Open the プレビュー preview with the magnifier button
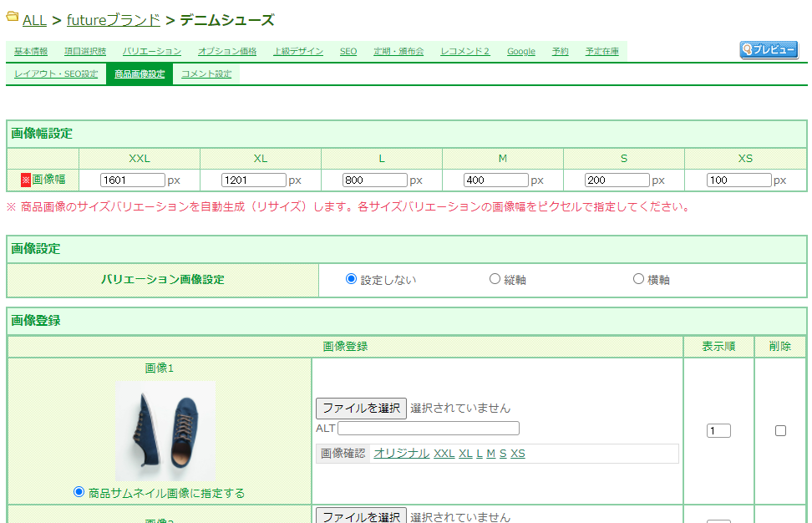 (x=768, y=49)
